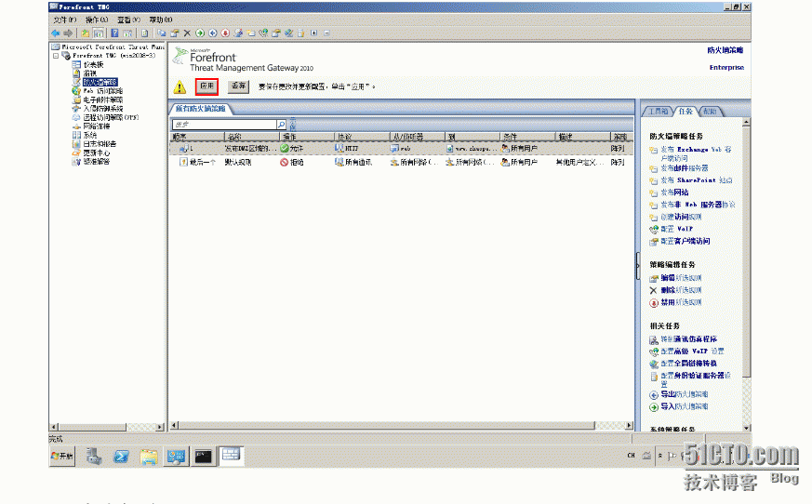Open the 操作 menu

coord(97,20)
